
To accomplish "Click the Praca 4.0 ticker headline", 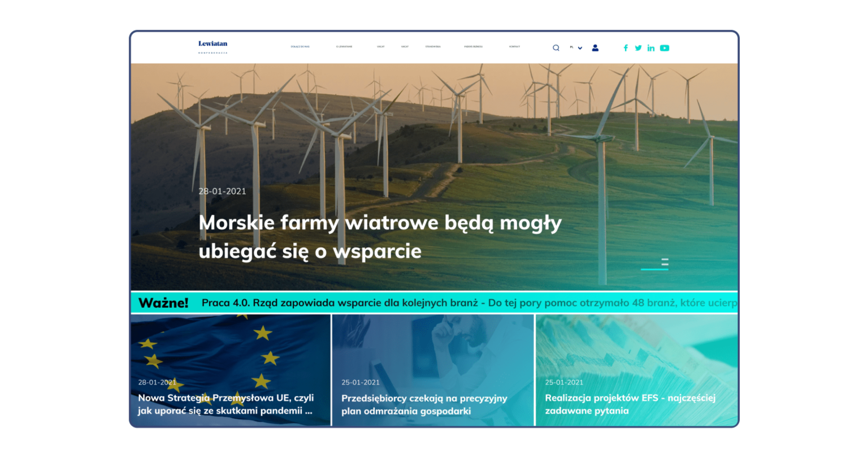I will 469,303.
